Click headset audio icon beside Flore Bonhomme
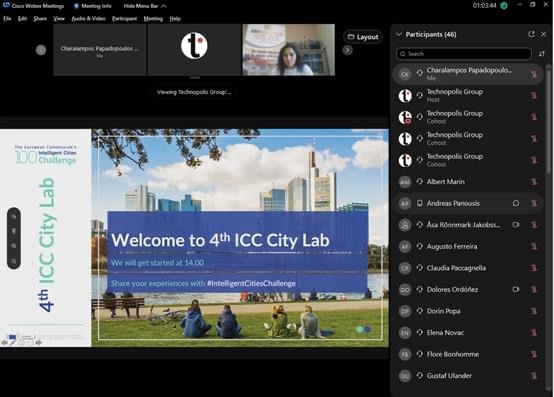Screen dimensions: 554x397 click(x=419, y=354)
